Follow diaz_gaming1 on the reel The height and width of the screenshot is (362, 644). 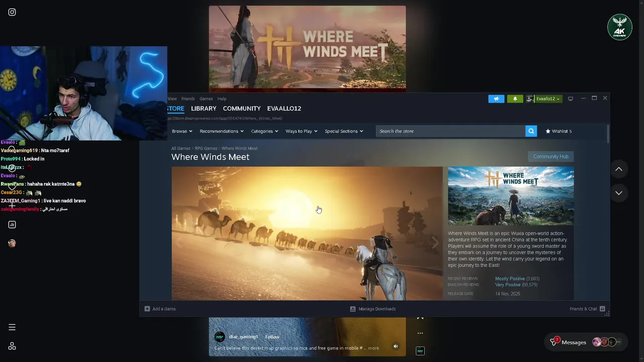click(x=272, y=337)
